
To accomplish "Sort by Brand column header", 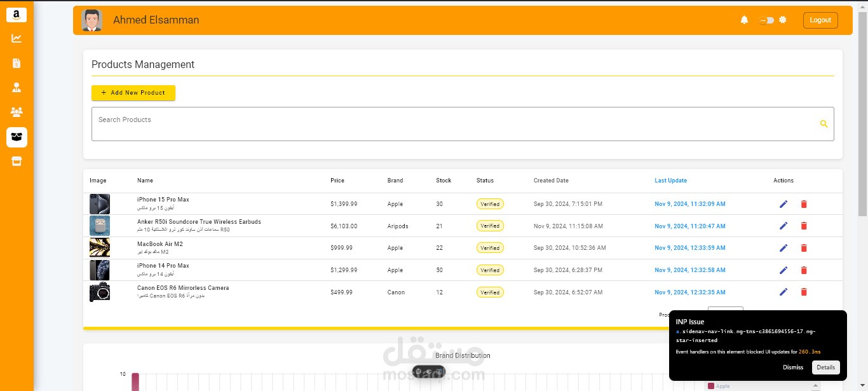I will coord(395,181).
